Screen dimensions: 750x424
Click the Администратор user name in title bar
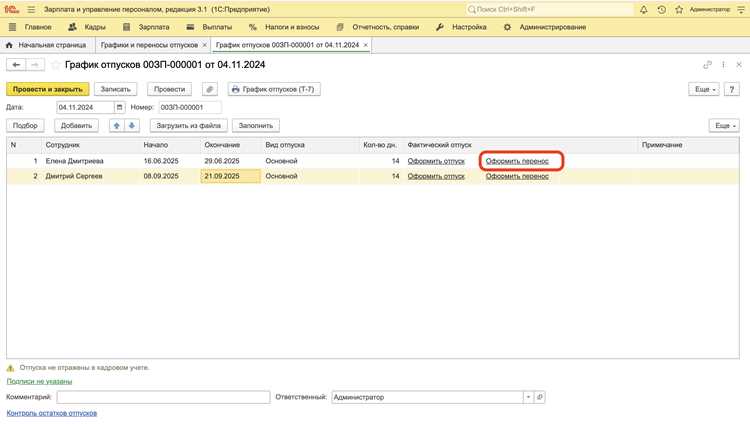pyautogui.click(x=710, y=10)
